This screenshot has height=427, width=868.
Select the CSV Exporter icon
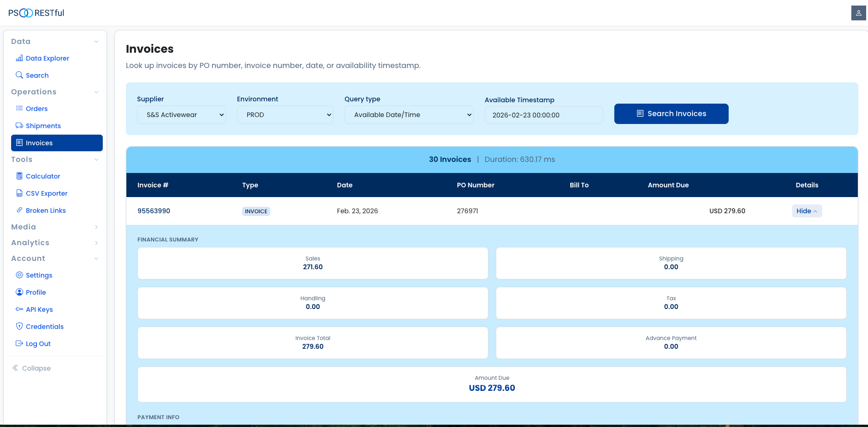point(19,193)
